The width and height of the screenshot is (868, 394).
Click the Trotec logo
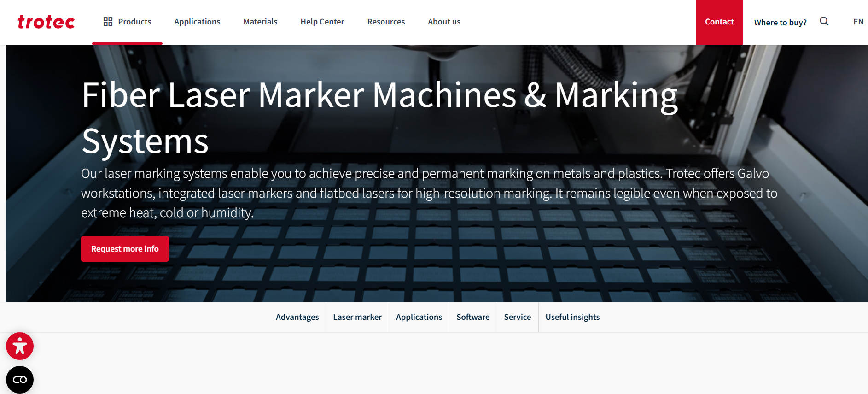coord(46,22)
